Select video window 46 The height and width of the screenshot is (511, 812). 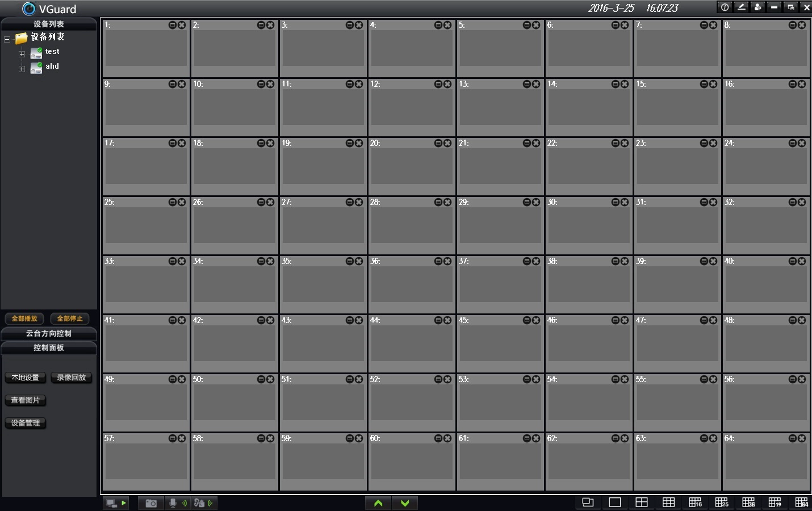coord(589,344)
